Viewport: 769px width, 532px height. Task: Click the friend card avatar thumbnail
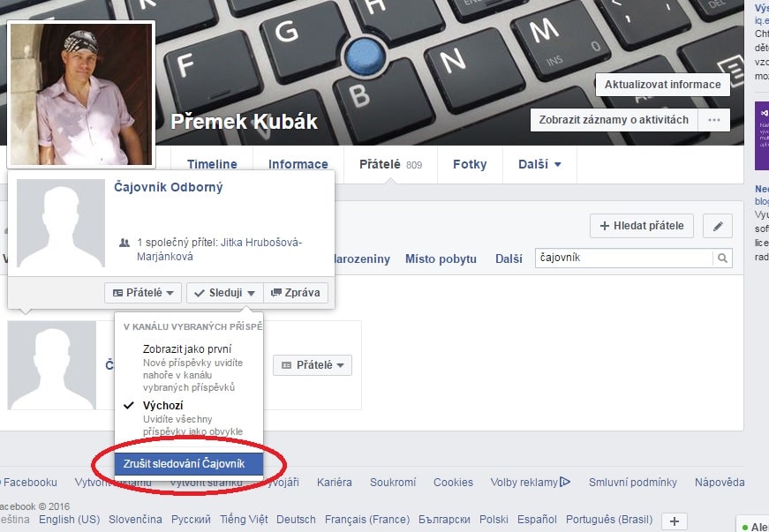click(52, 365)
